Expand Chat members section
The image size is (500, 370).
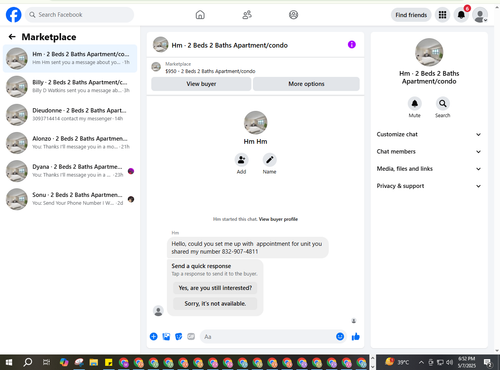point(429,152)
